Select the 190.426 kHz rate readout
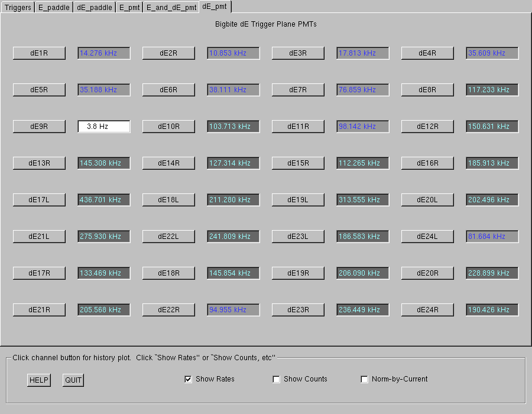This screenshot has height=414, width=532. tap(492, 310)
